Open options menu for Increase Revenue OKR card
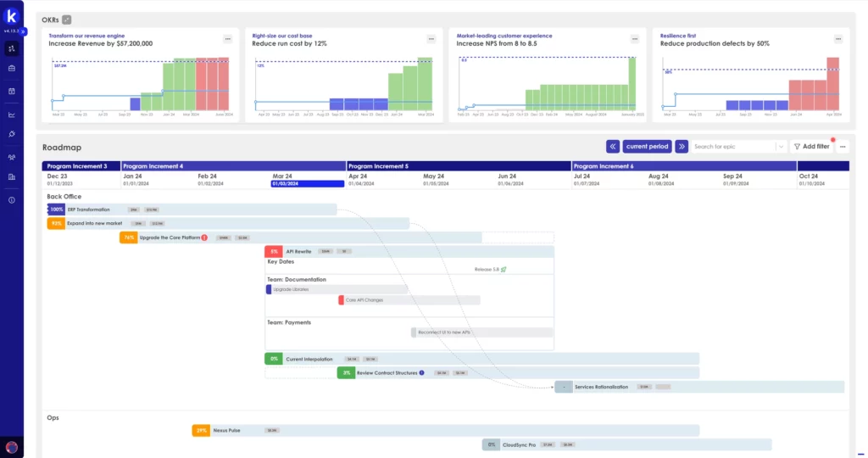 point(227,39)
